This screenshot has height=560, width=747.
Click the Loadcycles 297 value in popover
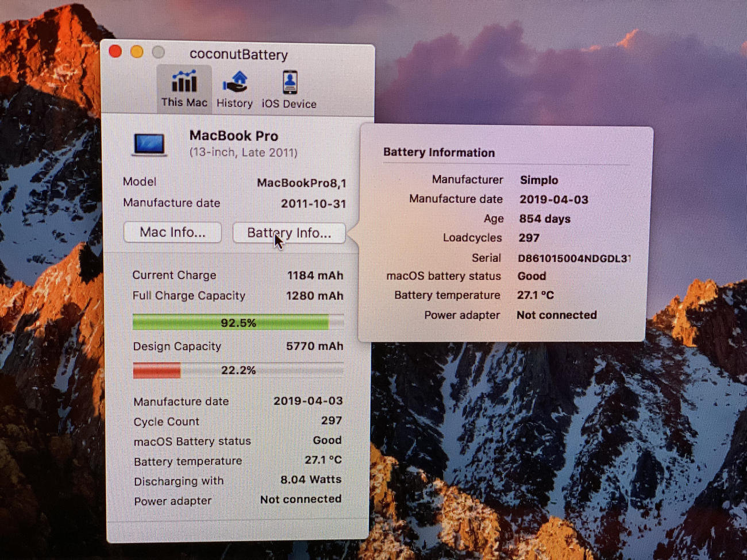529,238
